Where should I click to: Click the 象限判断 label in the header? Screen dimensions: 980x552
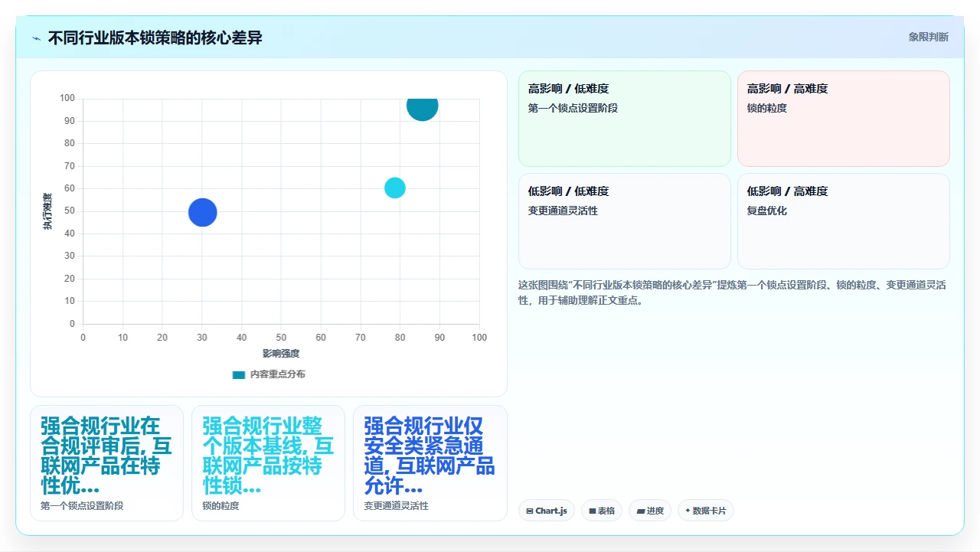tap(928, 37)
